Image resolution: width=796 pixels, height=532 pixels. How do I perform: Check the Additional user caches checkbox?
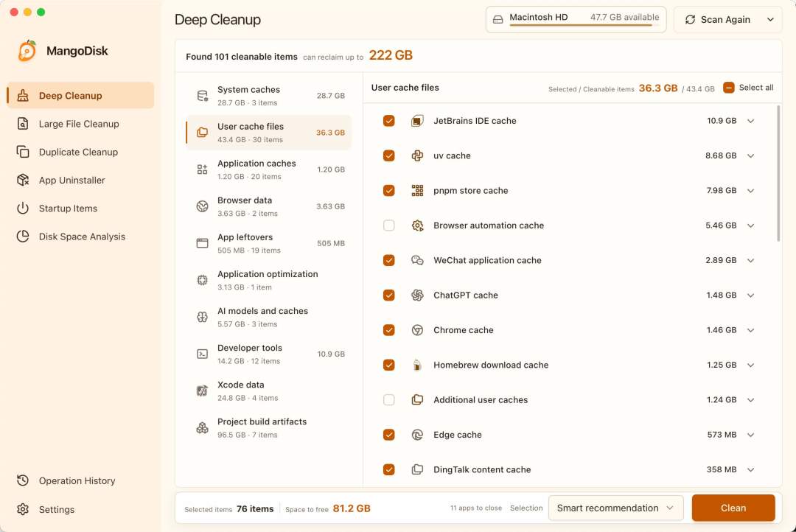[389, 400]
